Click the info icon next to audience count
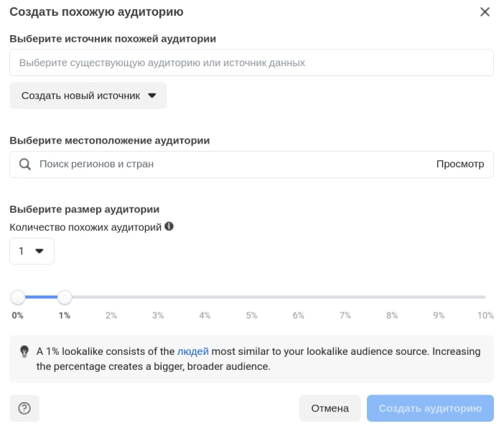 click(169, 226)
